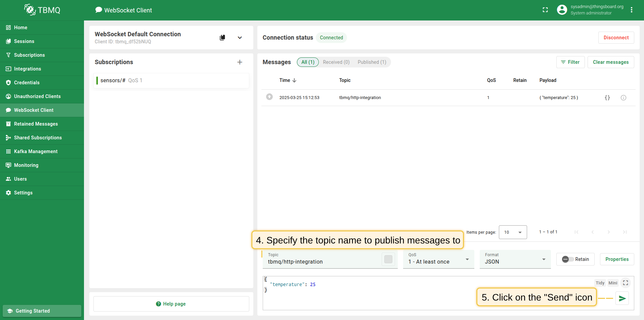The width and height of the screenshot is (644, 320).
Task: Toggle fullscreen icon in top bar
Action: pyautogui.click(x=545, y=10)
